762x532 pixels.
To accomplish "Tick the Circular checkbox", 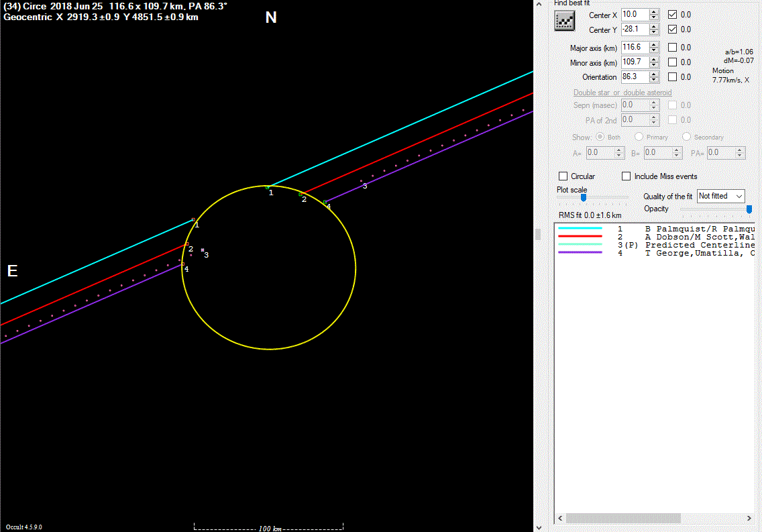I will pyautogui.click(x=563, y=176).
